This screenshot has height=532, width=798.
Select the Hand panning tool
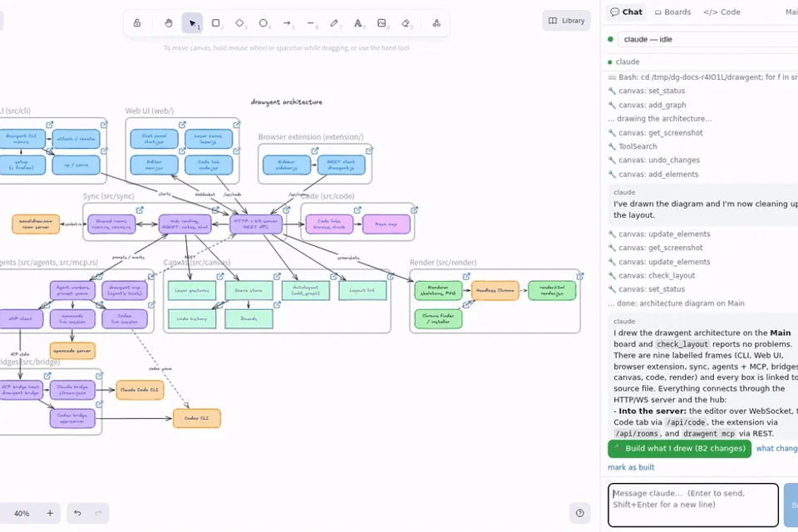[x=169, y=23]
